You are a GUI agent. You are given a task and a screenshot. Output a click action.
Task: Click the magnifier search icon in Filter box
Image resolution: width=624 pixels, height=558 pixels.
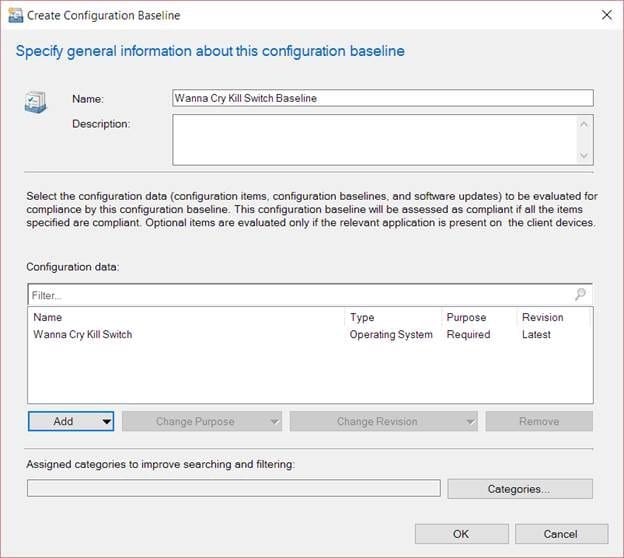580,295
